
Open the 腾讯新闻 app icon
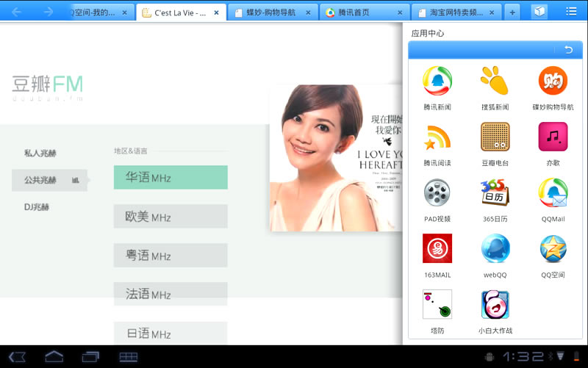pyautogui.click(x=437, y=81)
